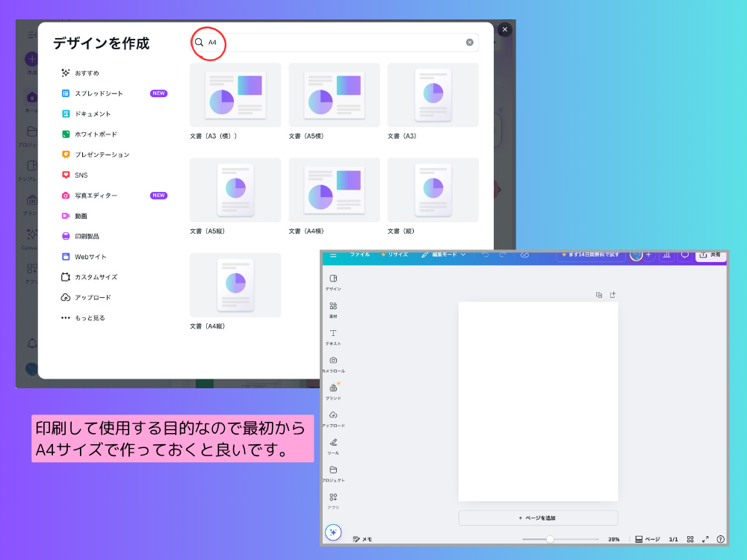Adjust the zoom slider handle
Viewport: 747px width, 560px height.
coord(550,539)
